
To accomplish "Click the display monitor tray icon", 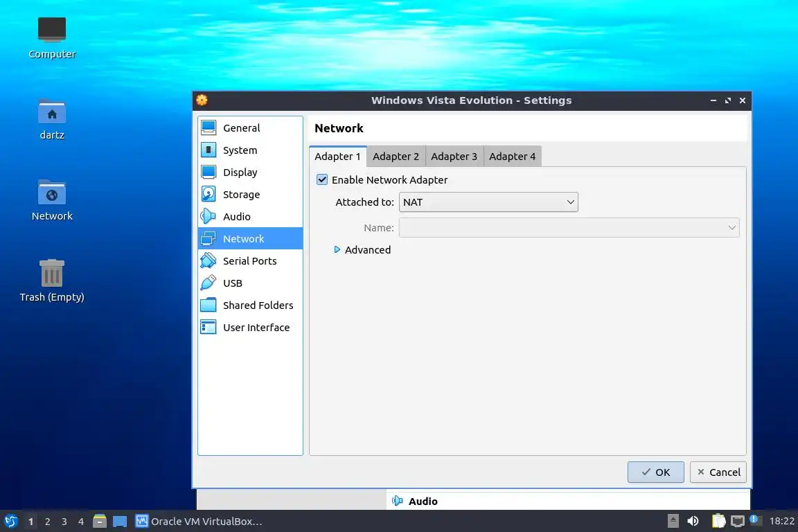I will (738, 521).
